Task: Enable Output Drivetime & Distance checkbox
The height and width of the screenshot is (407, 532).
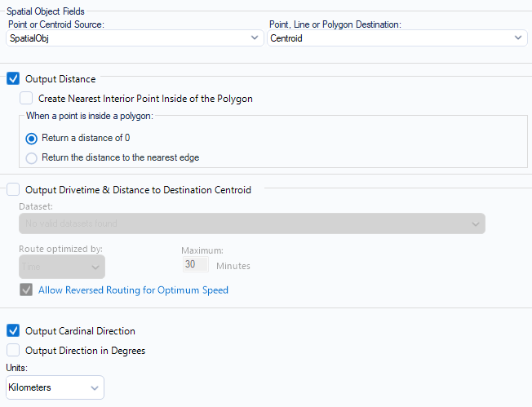Action: [13, 190]
